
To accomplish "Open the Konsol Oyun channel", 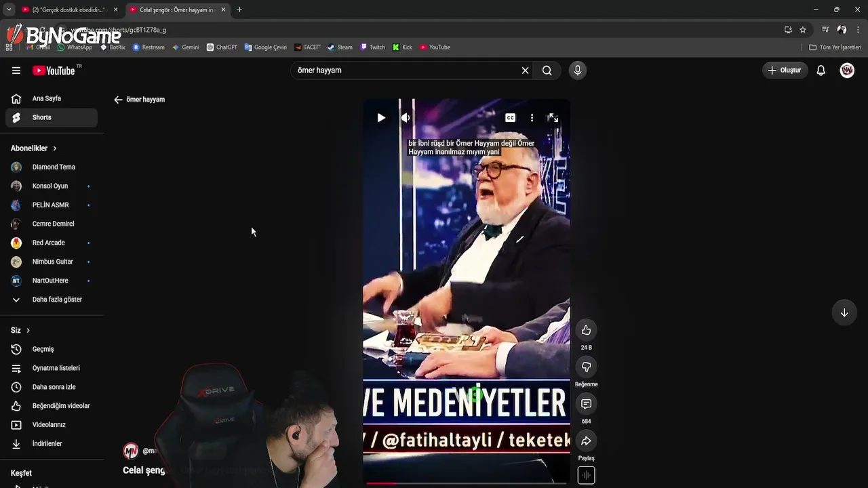I will pyautogui.click(x=51, y=186).
